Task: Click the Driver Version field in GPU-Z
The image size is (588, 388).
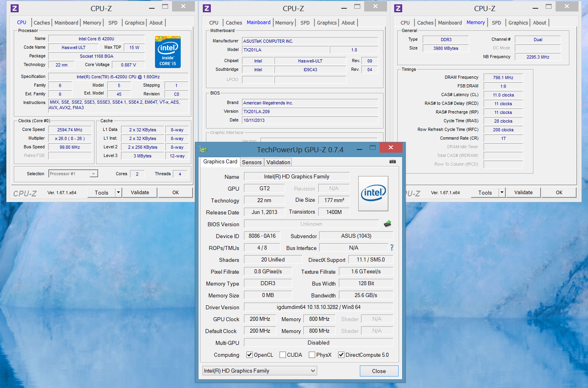Action: pos(319,307)
